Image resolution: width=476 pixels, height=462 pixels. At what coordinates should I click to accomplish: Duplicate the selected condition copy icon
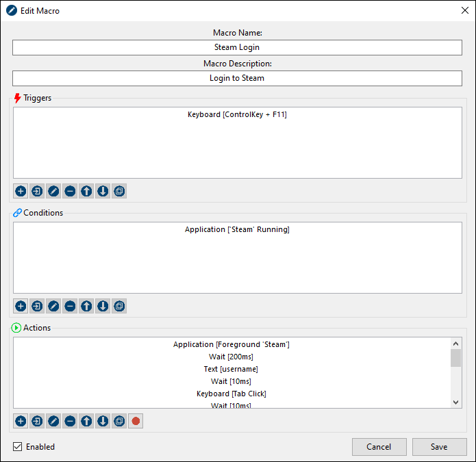point(119,306)
